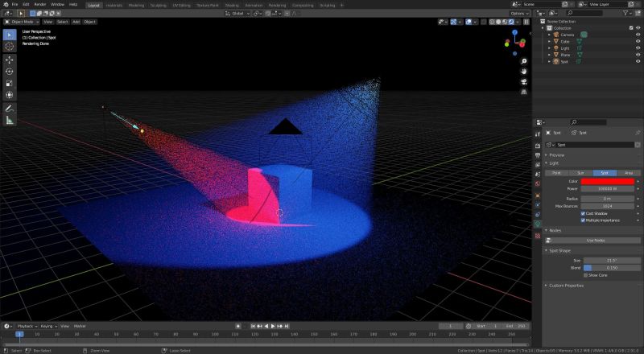Switch to the Shading workspace tab
Screen dimensions: 644x354
click(x=232, y=6)
